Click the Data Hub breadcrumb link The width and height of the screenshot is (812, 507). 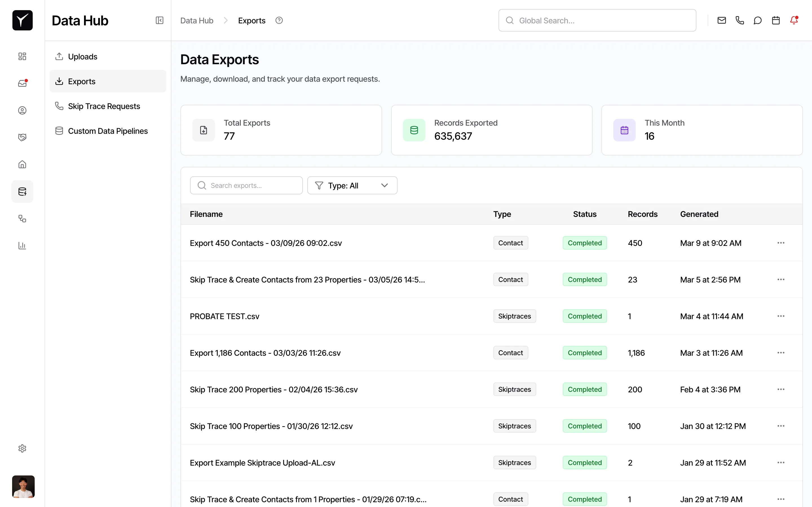tap(197, 20)
